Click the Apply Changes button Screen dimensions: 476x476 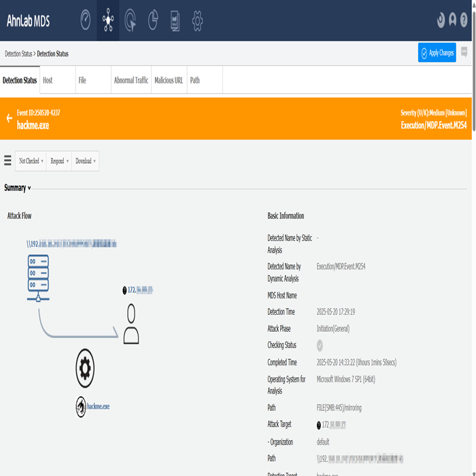click(x=437, y=52)
